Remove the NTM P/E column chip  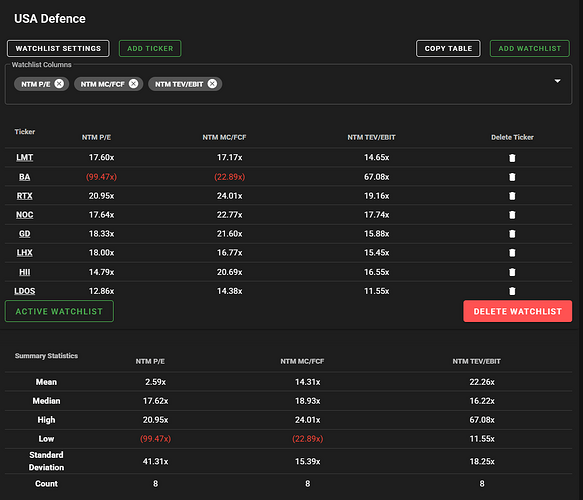coord(59,84)
